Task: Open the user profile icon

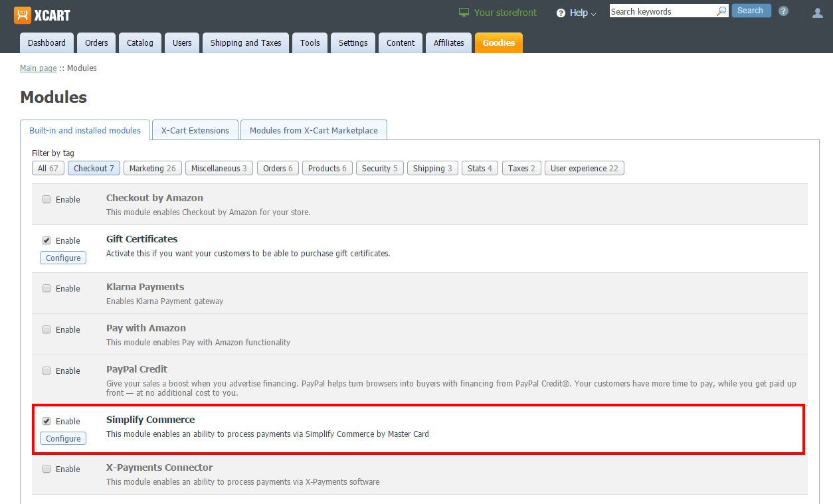Action: 818,13
